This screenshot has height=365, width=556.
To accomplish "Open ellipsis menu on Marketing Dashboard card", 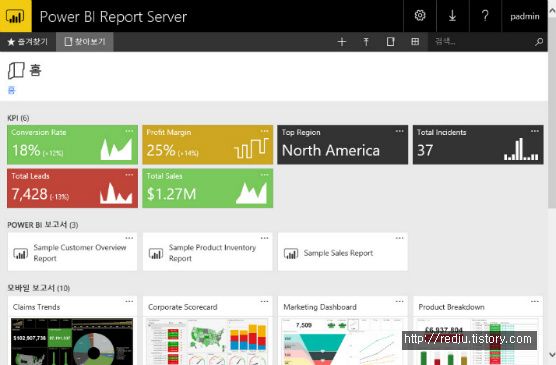I will (x=400, y=302).
